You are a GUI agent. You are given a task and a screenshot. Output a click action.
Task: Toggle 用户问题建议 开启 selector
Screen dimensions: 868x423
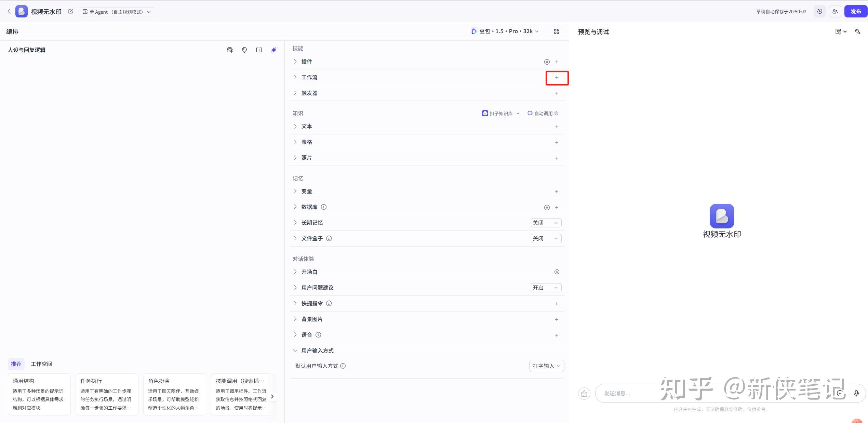(x=546, y=288)
